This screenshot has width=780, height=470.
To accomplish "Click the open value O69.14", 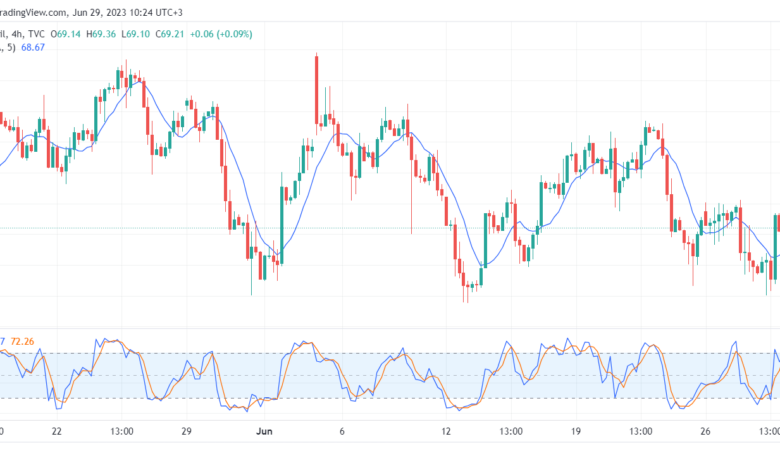I will click(x=66, y=34).
